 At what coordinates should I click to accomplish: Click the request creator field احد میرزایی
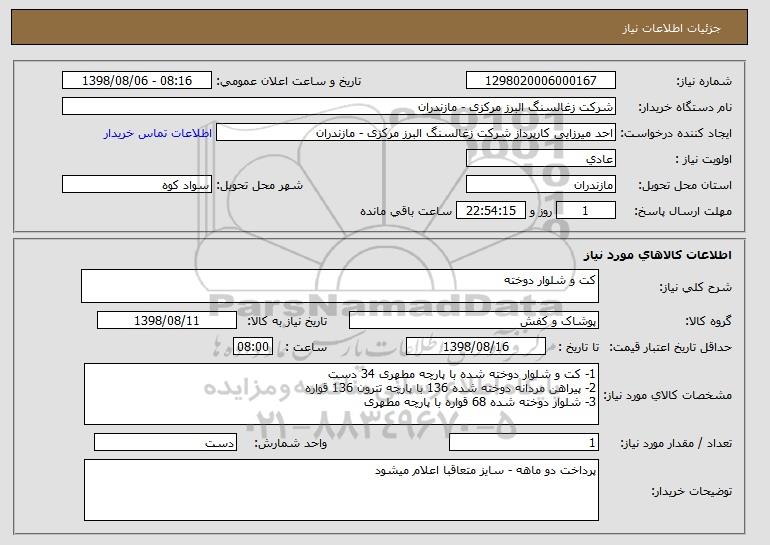[x=416, y=133]
